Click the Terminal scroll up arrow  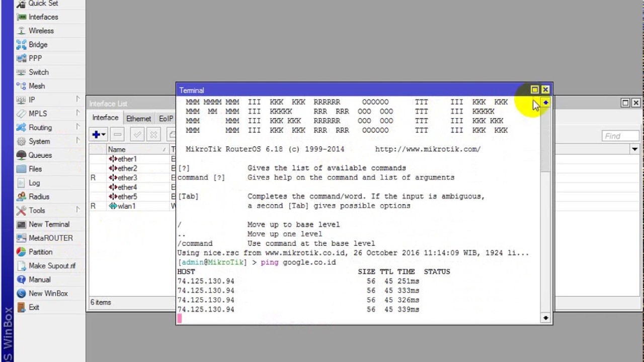(545, 103)
